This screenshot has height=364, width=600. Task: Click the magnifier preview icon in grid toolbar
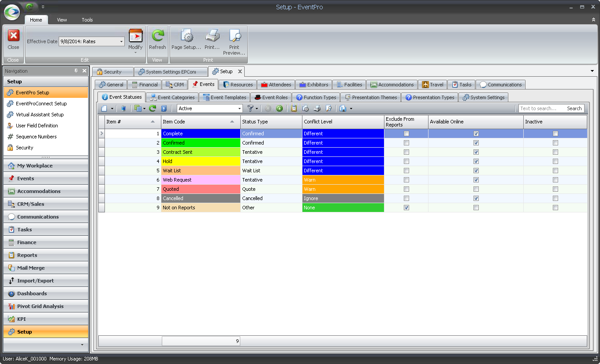coord(328,108)
